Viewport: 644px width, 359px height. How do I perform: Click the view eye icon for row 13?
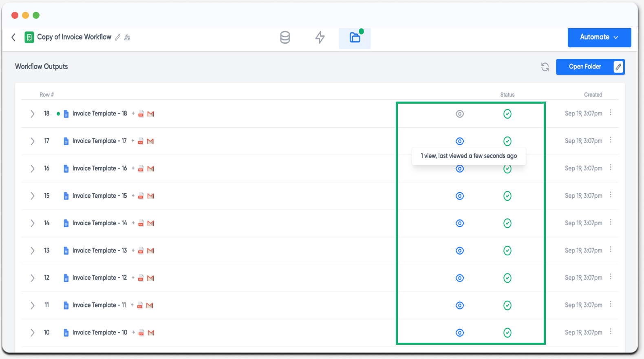[460, 250]
